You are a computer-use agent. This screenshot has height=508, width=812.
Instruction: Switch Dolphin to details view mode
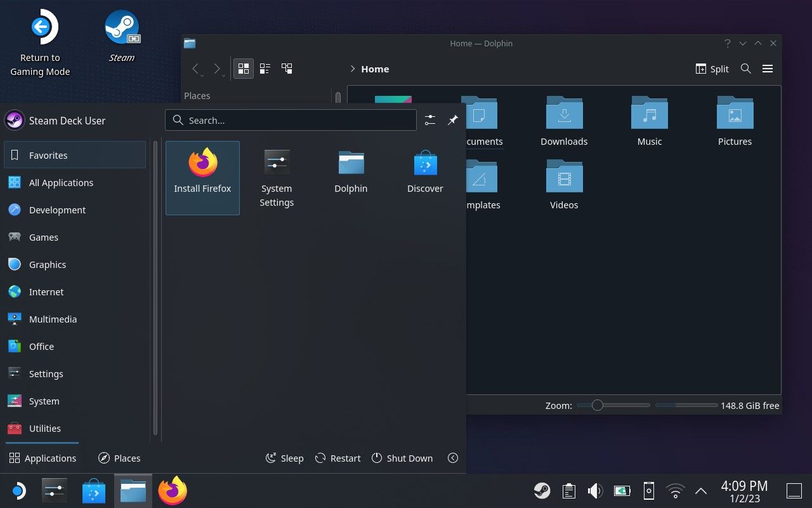tap(265, 68)
